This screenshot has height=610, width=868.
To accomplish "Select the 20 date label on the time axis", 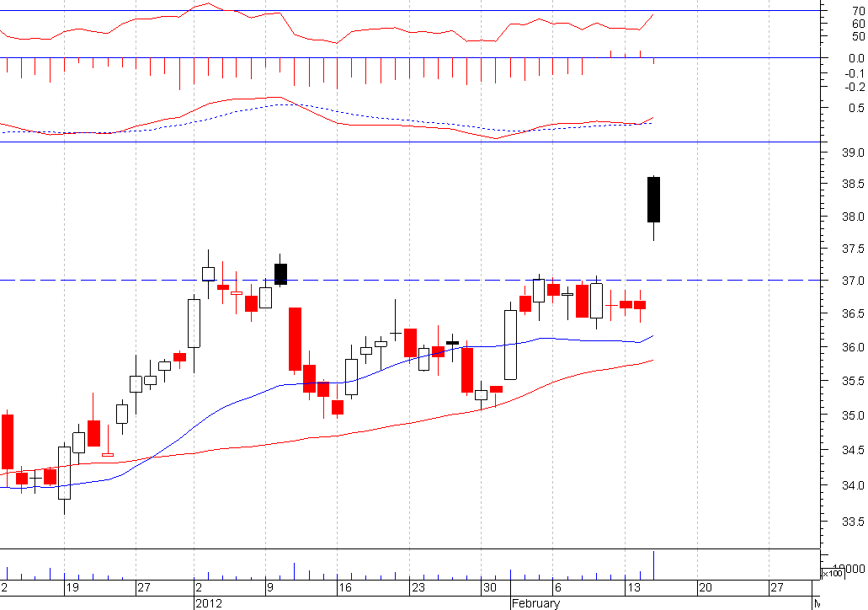I will coord(706,587).
